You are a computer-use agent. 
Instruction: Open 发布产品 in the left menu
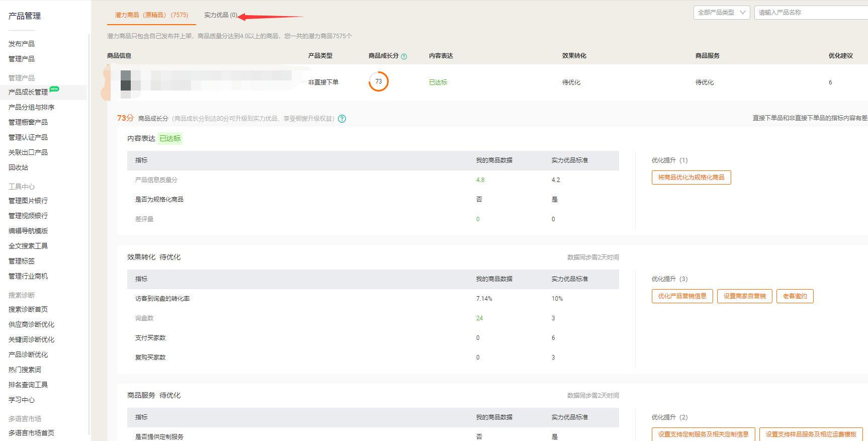[x=22, y=44]
